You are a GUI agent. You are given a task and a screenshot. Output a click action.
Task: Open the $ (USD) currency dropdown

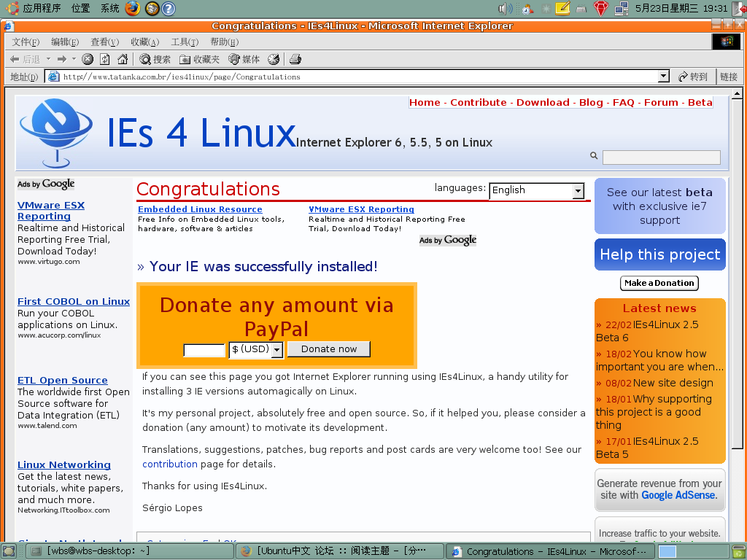tap(256, 349)
